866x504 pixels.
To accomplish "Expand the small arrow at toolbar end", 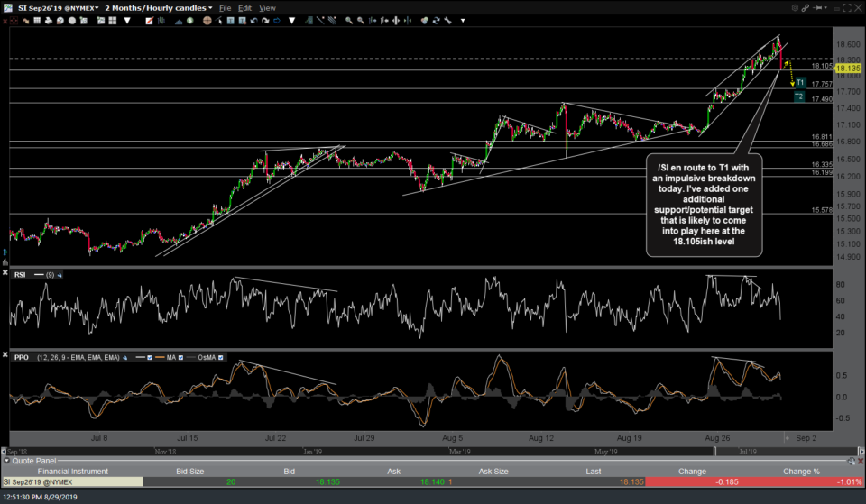I will (x=463, y=21).
